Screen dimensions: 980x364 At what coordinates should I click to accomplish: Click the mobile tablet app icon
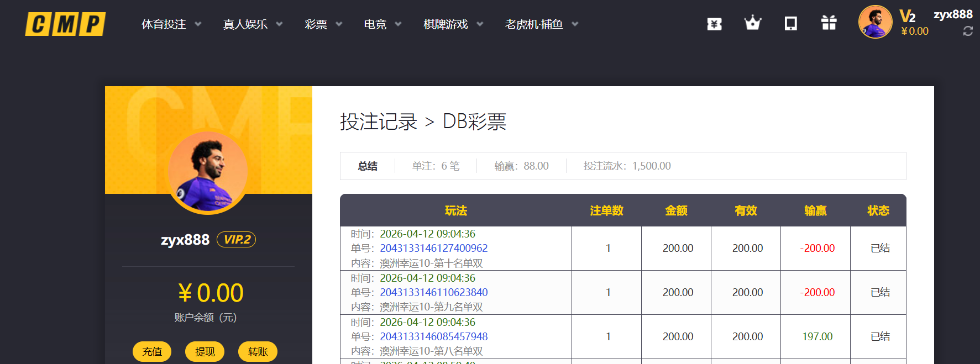coord(790,24)
